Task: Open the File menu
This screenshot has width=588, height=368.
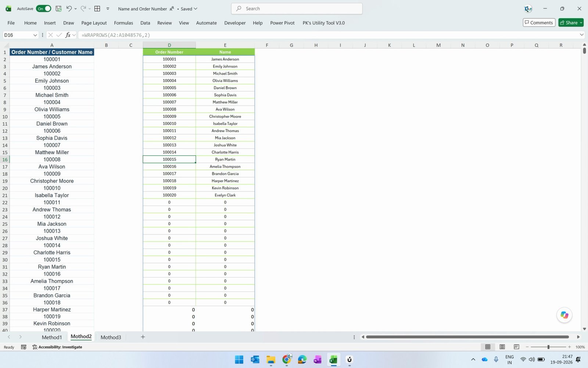Action: (x=11, y=23)
